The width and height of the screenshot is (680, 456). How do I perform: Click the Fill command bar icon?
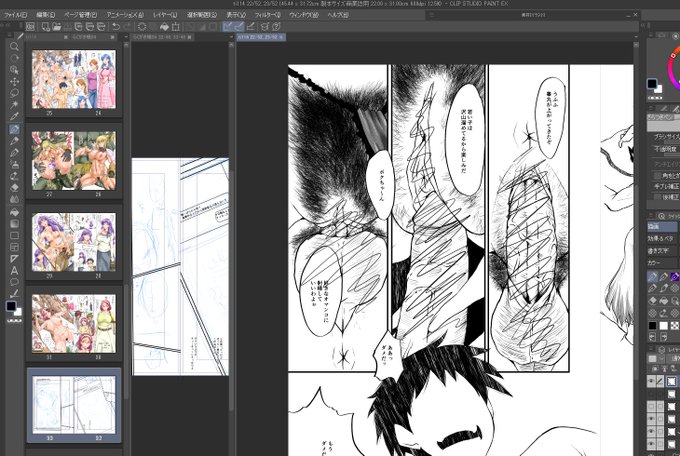[164, 27]
